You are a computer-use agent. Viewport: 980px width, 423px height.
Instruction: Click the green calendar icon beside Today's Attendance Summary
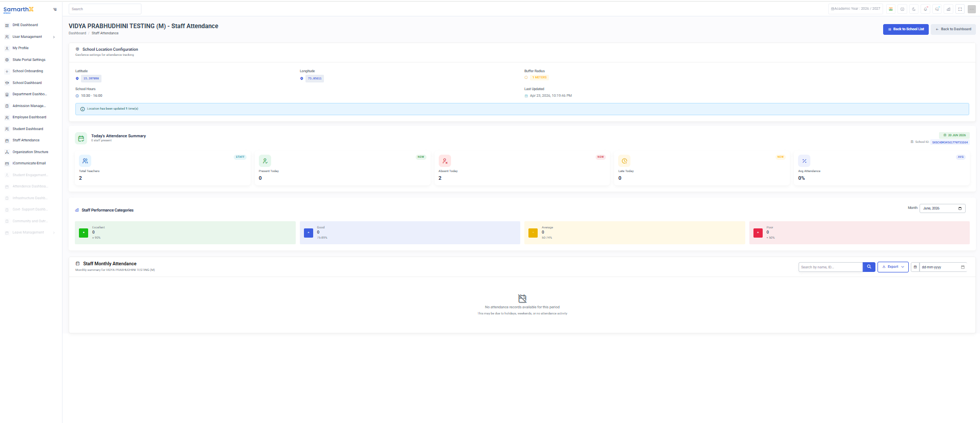pyautogui.click(x=81, y=138)
